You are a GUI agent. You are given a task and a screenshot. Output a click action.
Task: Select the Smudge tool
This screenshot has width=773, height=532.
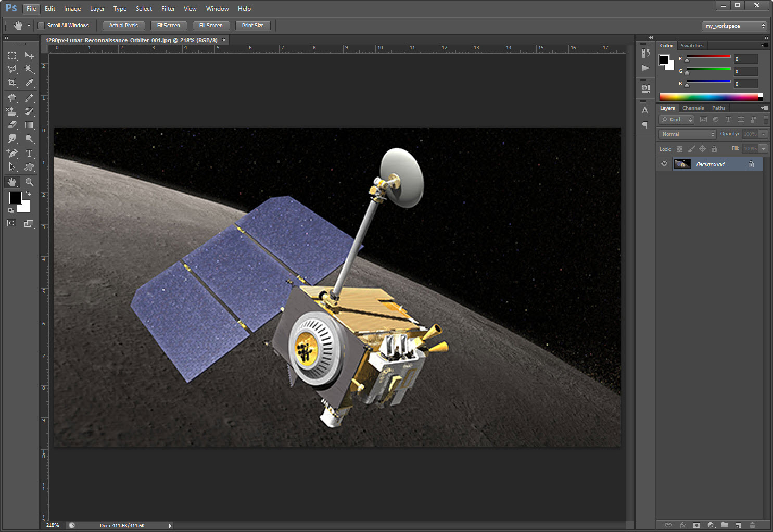click(x=12, y=138)
